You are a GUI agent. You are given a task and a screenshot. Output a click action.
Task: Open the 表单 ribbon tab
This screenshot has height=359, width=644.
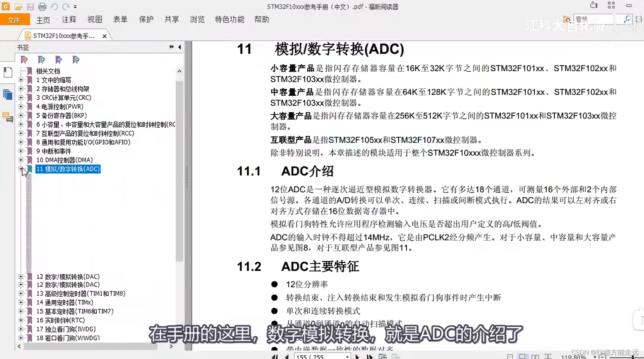120,20
